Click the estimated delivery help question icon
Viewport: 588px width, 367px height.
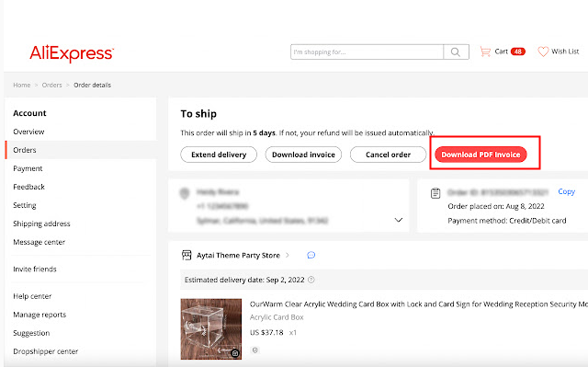click(311, 280)
